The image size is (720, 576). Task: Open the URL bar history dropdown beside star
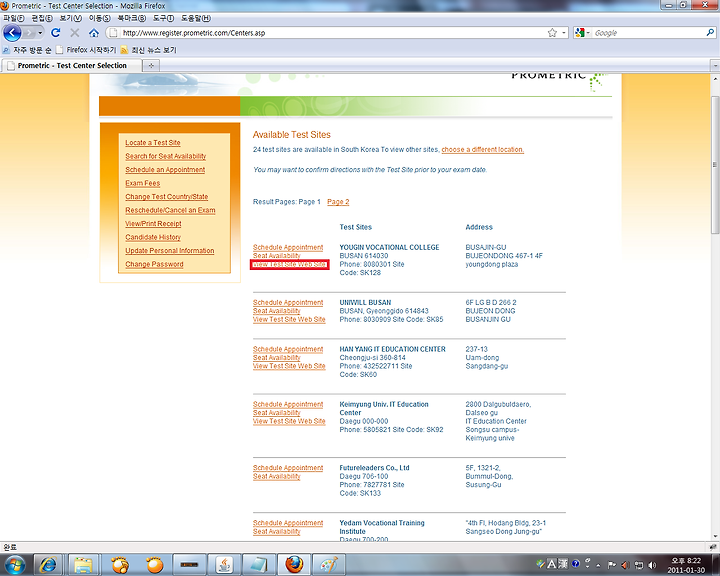(x=564, y=33)
